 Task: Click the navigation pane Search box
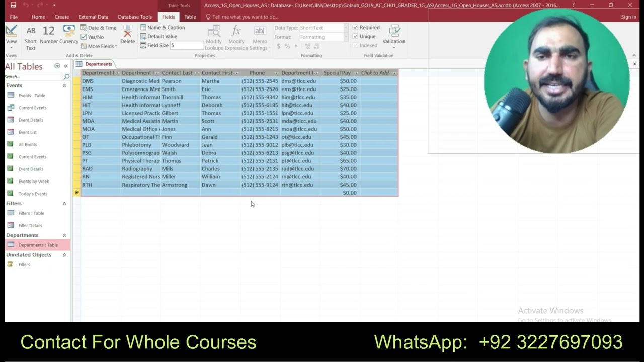pos(33,77)
